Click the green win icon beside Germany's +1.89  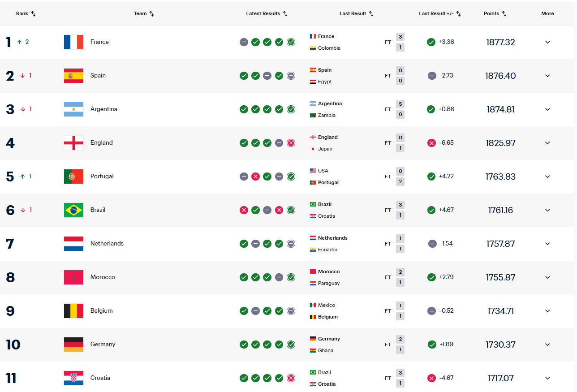[x=432, y=345]
